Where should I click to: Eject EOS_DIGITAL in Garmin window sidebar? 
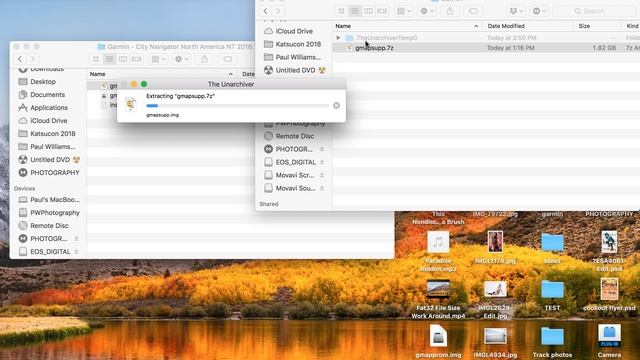[x=76, y=252]
